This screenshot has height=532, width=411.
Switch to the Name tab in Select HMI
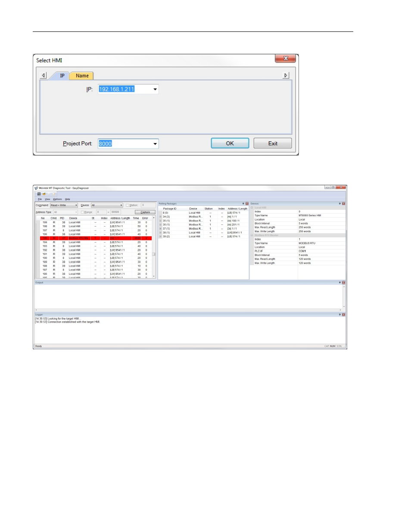pyautogui.click(x=82, y=76)
